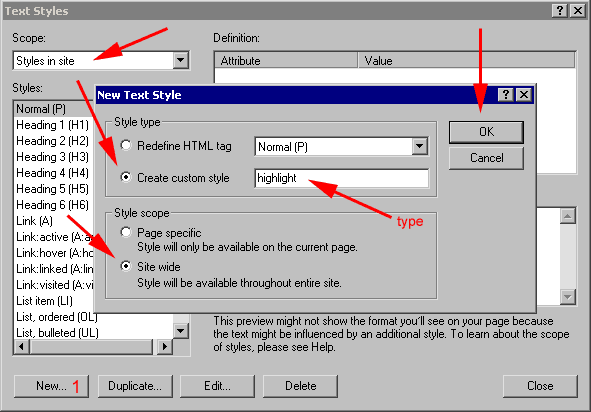591x412 pixels.
Task: Choose the Page specific scope option
Action: click(126, 232)
